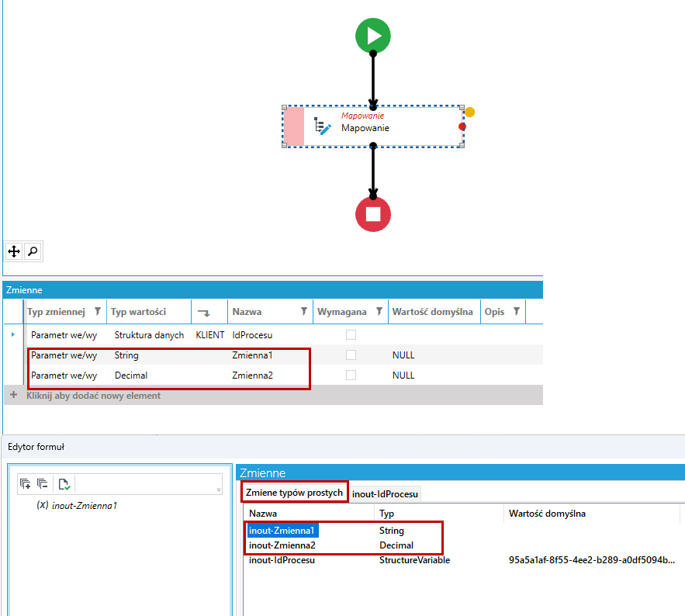685x616 pixels.
Task: Click the plus icon to add new element
Action: (13, 395)
